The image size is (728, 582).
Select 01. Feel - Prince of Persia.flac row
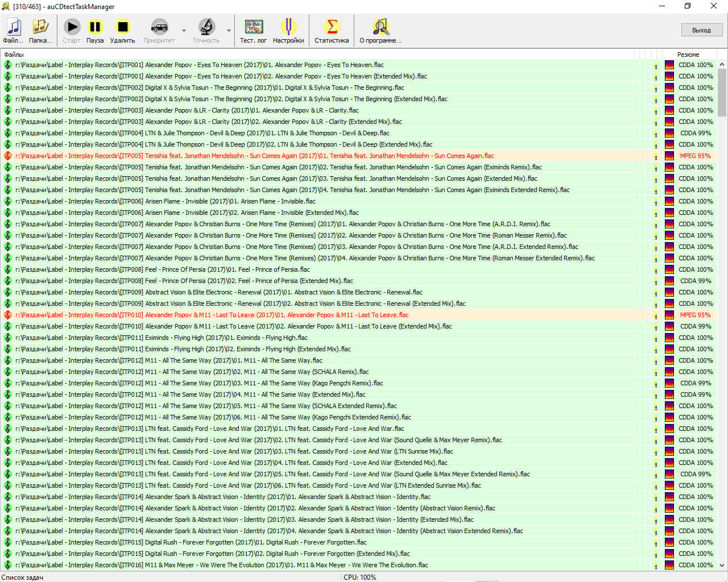coord(359,269)
